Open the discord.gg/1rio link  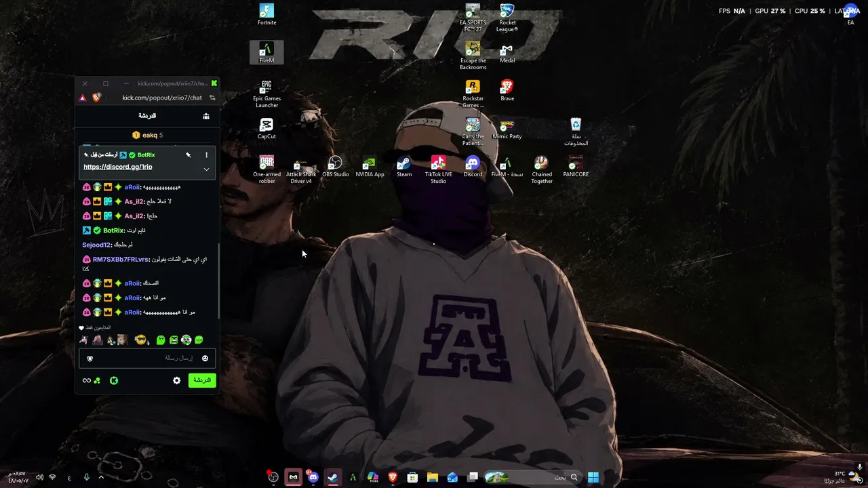[x=118, y=167]
